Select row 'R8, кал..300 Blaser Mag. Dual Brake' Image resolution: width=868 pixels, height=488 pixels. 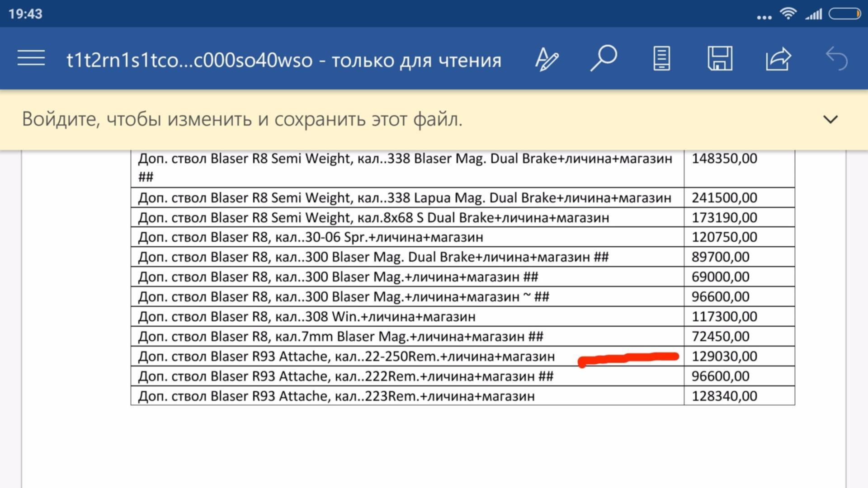pos(407,257)
